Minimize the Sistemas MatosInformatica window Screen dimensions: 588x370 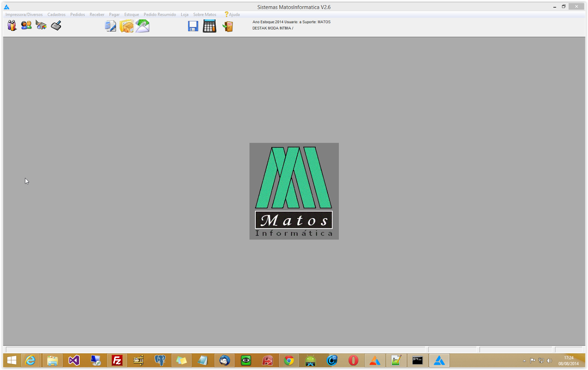coord(555,7)
